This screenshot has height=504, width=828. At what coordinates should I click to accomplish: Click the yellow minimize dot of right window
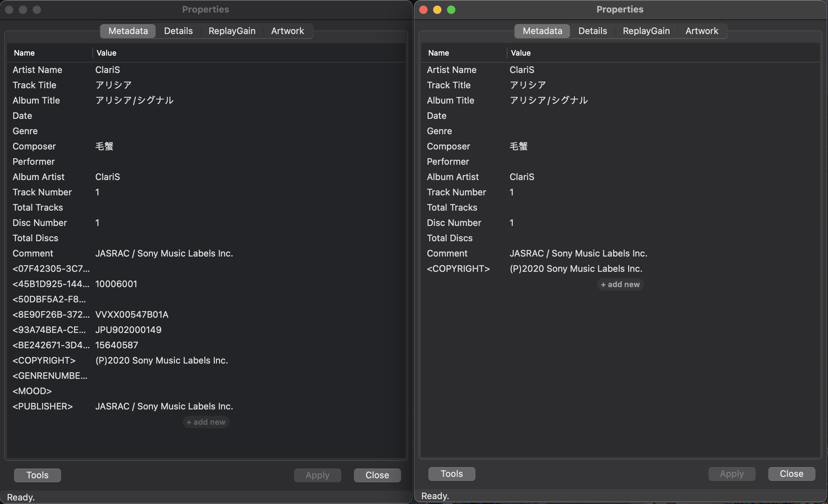coord(437,10)
